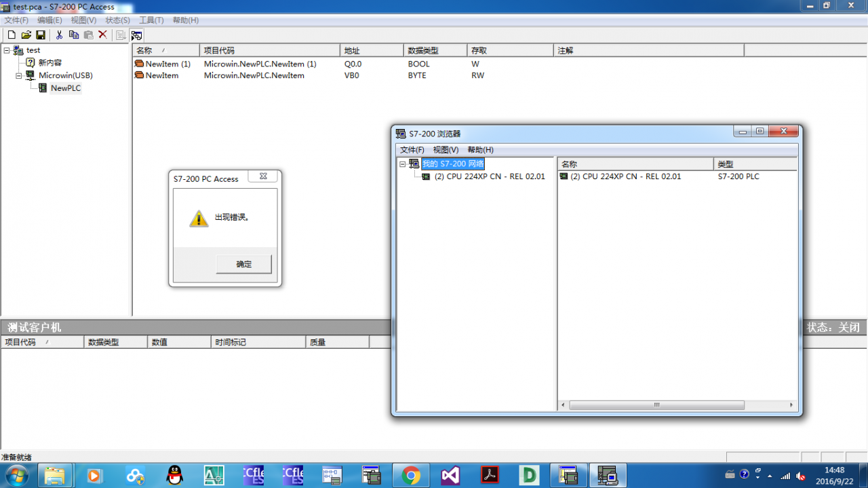The height and width of the screenshot is (488, 868).
Task: Click the CPU icon in S7-200 browser list
Action: point(564,176)
